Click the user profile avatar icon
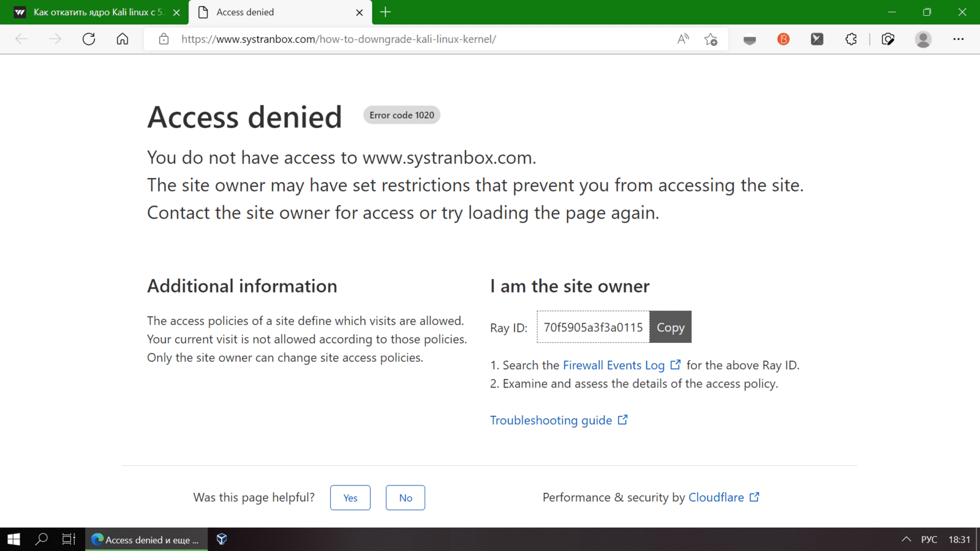The image size is (980, 551). [x=923, y=39]
